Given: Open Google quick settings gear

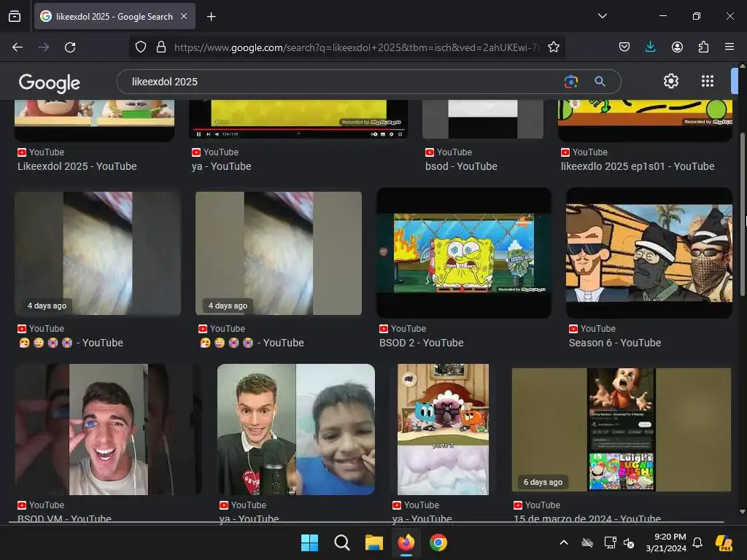Looking at the screenshot, I should pos(671,82).
